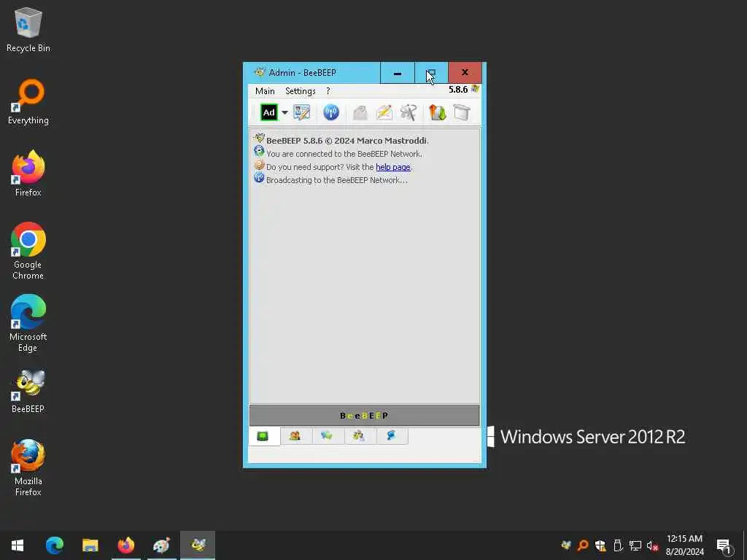Switch to the users tab with people icon
Screen dimensions: 747x560
click(295, 436)
